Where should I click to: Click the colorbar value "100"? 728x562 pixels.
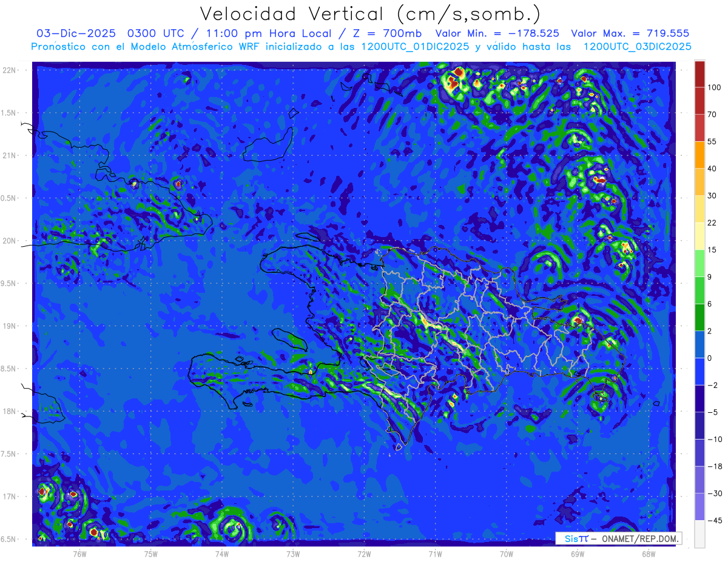click(714, 87)
